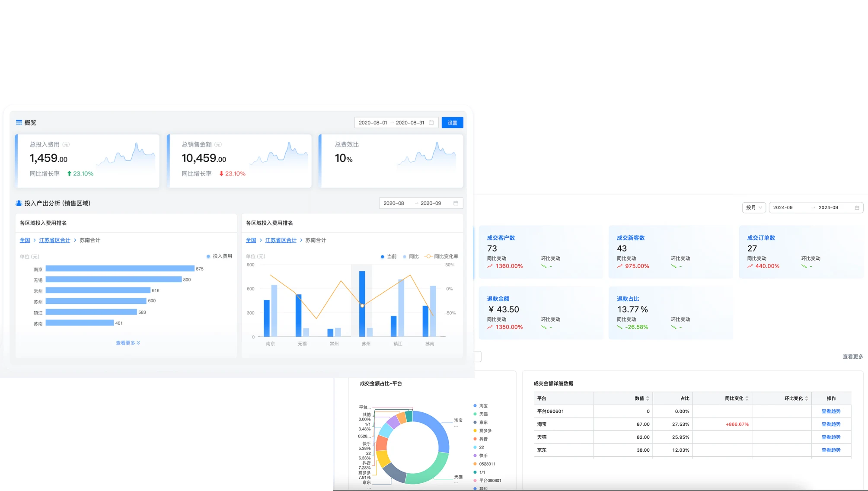Click the 退款金额 metric card
This screenshot has width=868, height=491.
tap(540, 313)
